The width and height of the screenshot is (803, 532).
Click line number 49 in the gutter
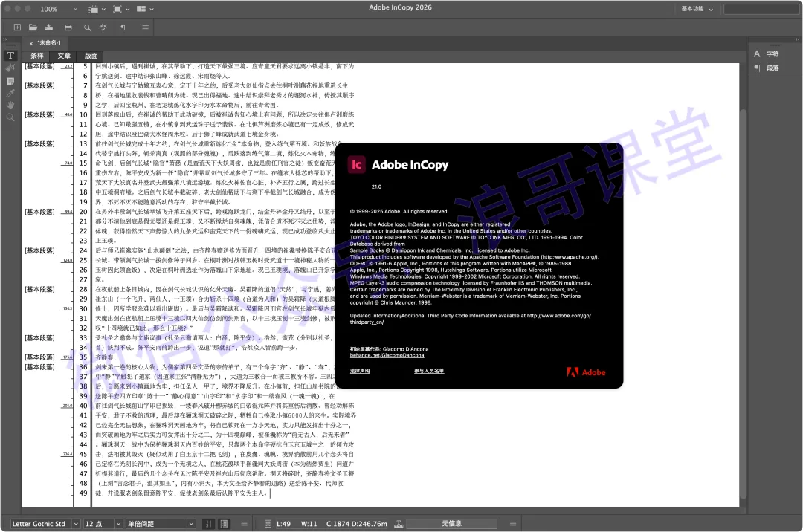83,493
